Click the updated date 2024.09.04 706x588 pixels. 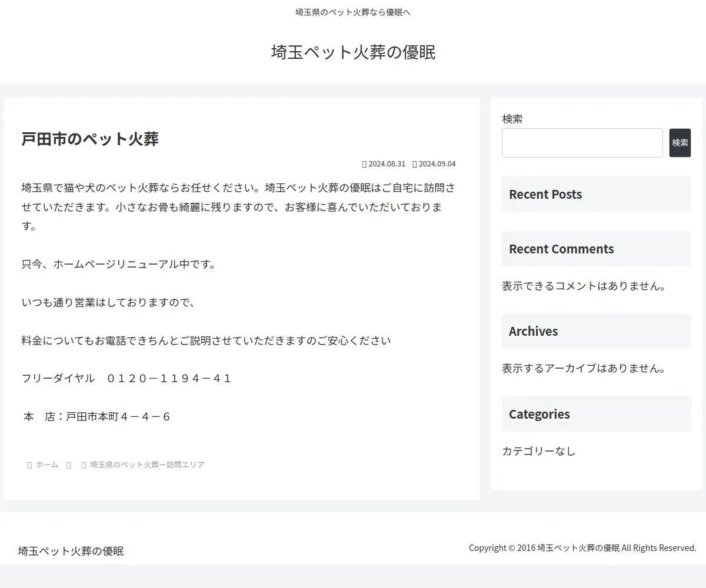[437, 164]
